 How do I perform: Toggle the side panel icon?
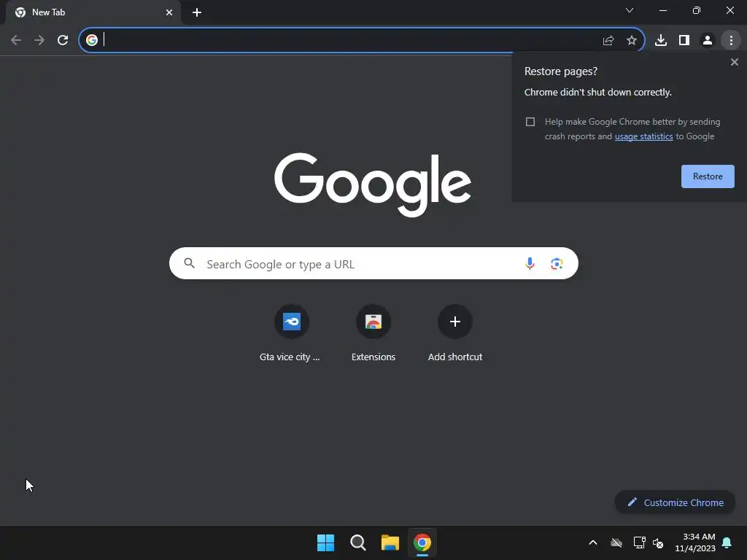684,41
